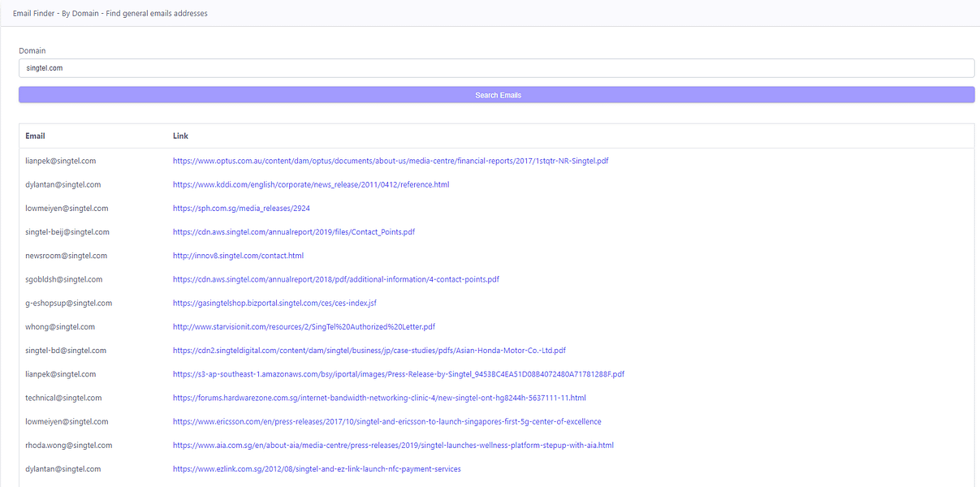Select lowmeiyen@singtel.com in the sph.com.sg row

pos(67,209)
